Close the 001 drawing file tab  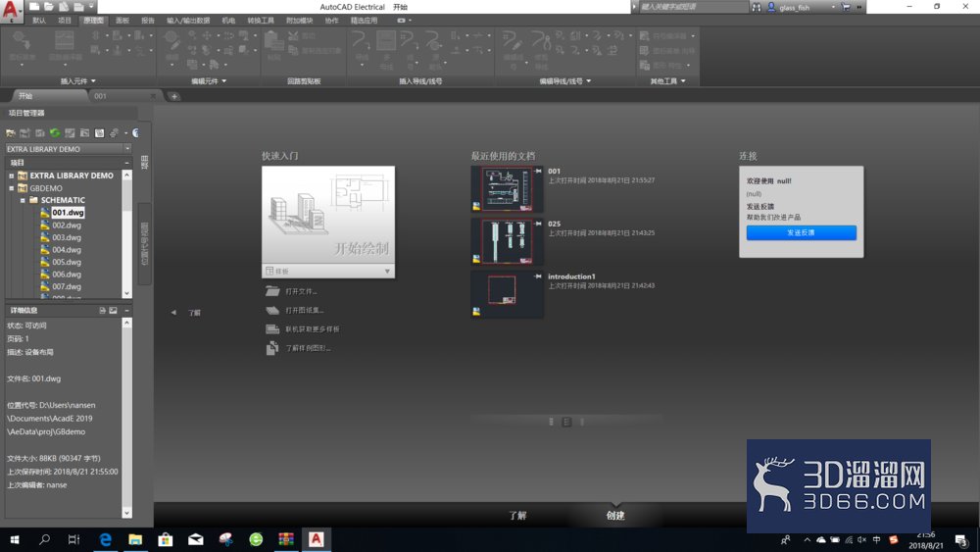pos(153,96)
